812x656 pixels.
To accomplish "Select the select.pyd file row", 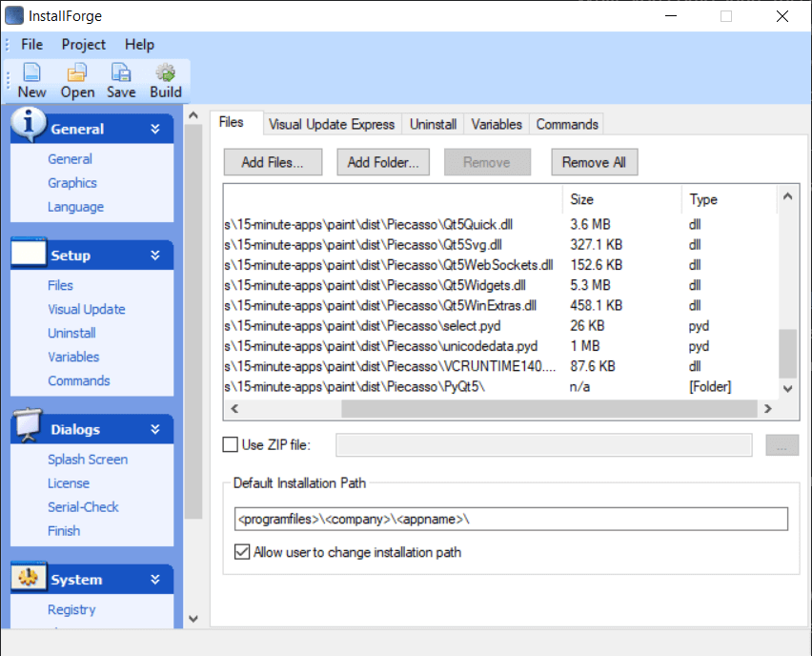I will [500, 325].
